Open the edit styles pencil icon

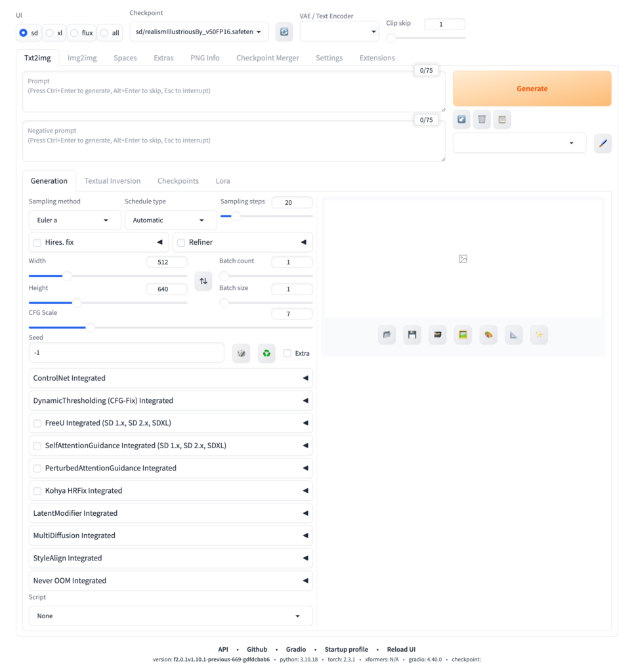[x=602, y=143]
